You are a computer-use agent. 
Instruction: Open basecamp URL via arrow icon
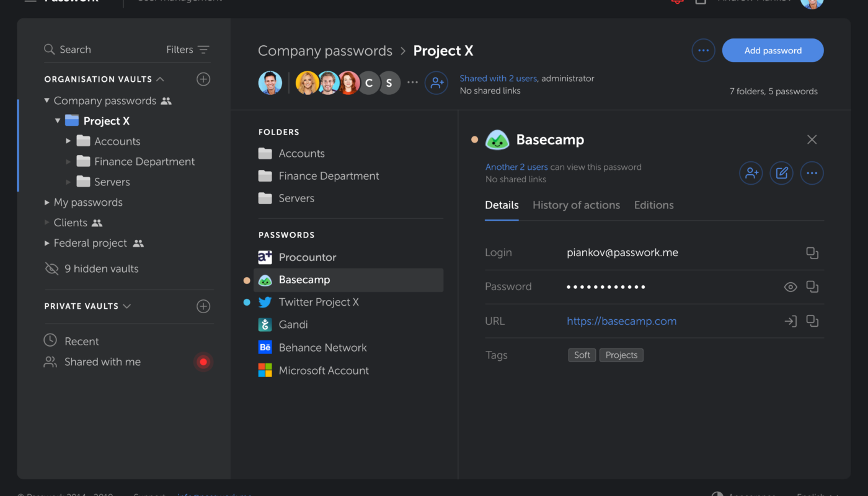pos(790,321)
